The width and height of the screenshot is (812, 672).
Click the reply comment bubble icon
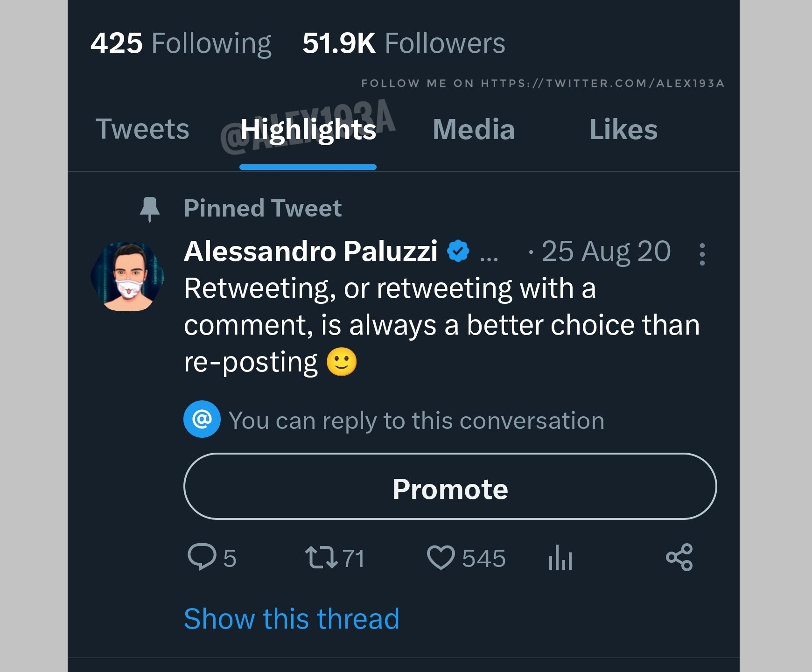202,557
